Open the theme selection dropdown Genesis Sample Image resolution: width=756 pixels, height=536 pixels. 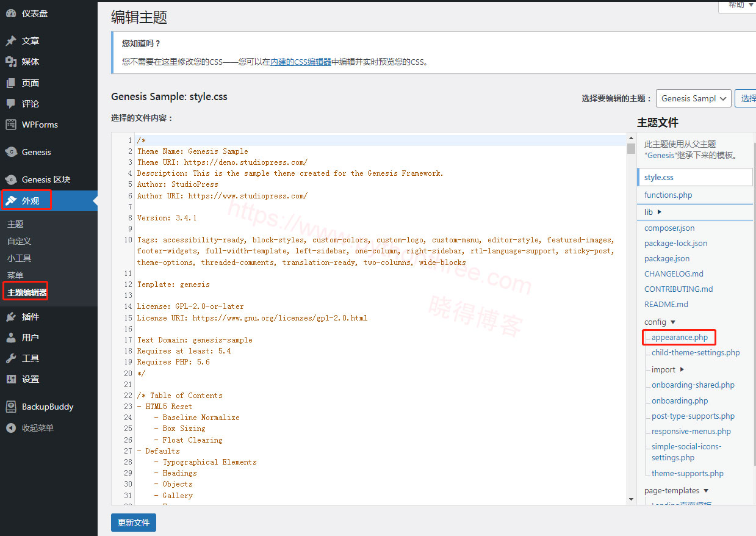[x=693, y=98]
